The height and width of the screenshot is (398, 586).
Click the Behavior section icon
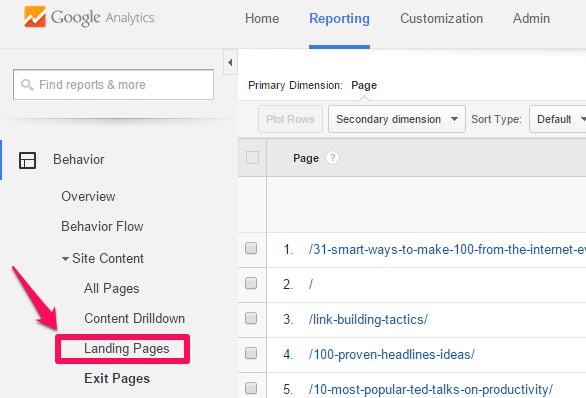[x=27, y=160]
